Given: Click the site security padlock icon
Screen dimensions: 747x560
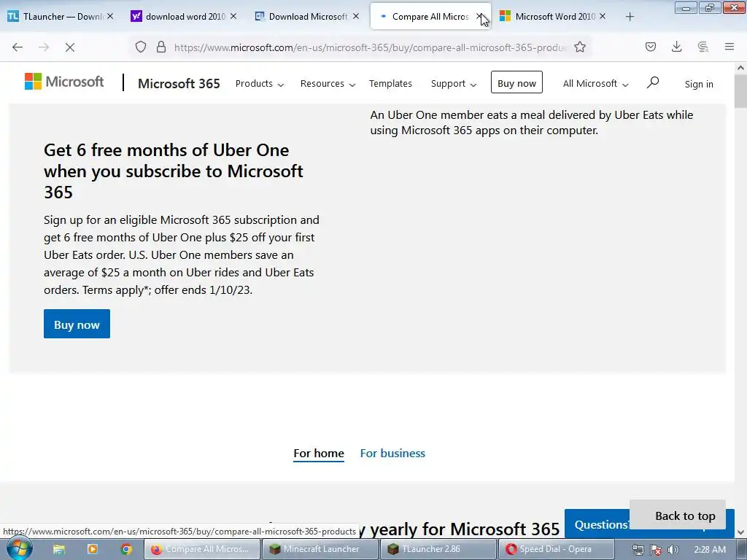Looking at the screenshot, I should pos(161,47).
